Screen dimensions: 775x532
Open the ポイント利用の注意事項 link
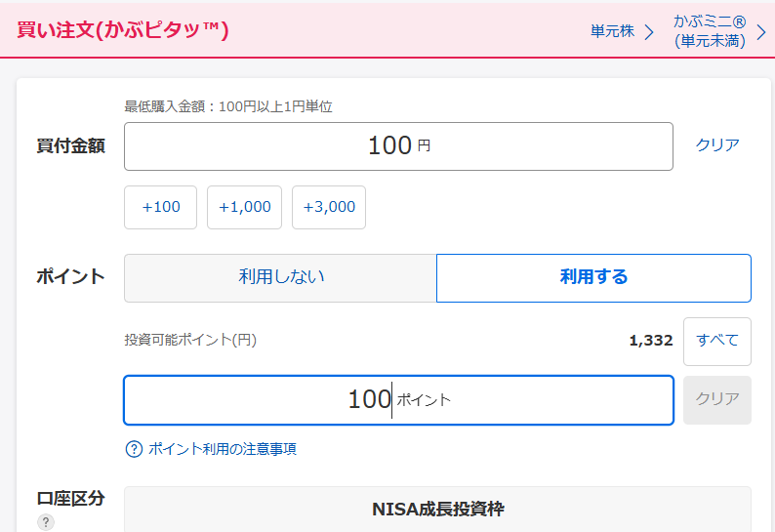tap(223, 449)
